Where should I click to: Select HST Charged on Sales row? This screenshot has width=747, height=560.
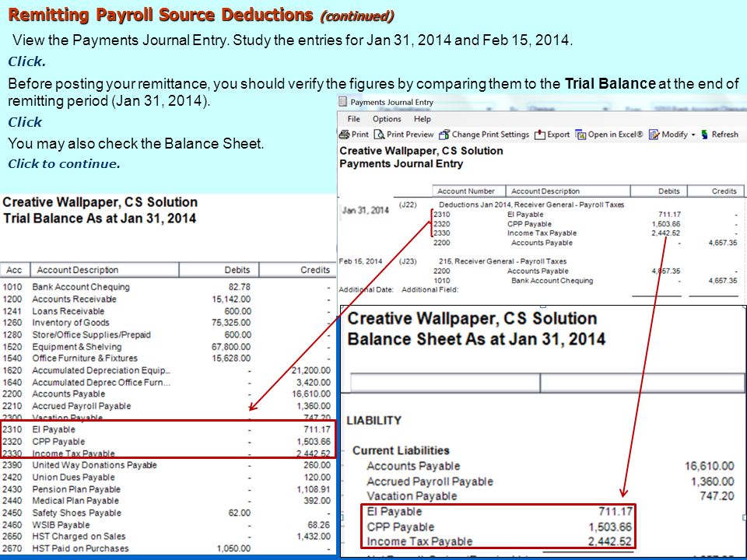[167, 536]
